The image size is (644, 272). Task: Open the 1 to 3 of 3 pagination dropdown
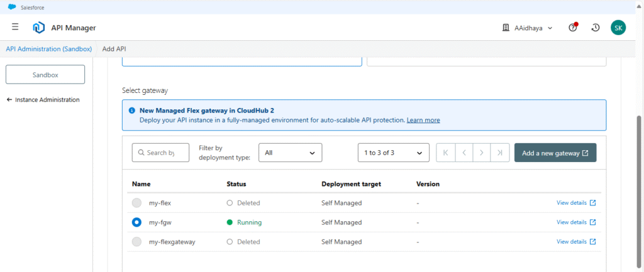tap(394, 153)
